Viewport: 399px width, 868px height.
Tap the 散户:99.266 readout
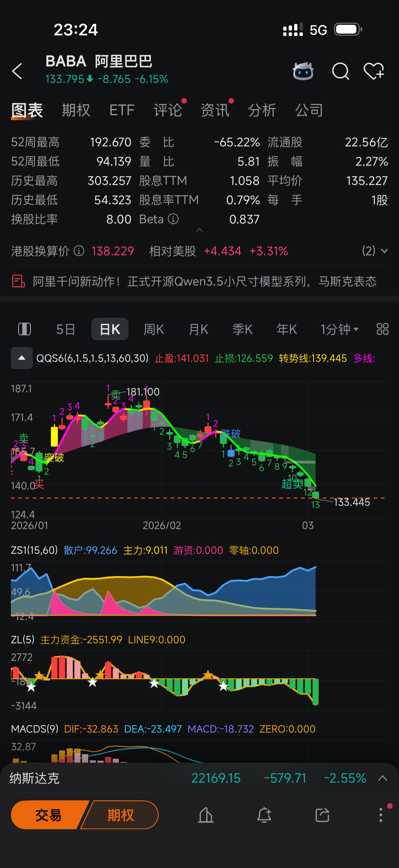(90, 550)
